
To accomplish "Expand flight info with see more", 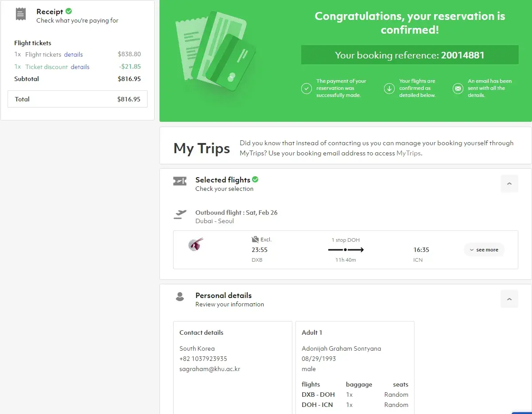I will coord(484,250).
